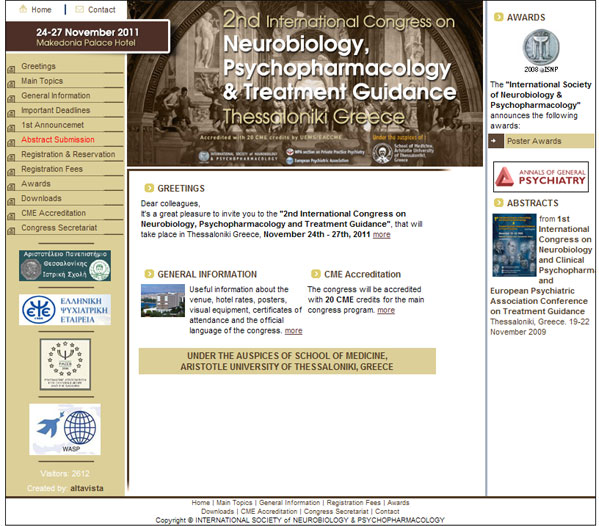Click the hotel venue thumbnail image
The width and height of the screenshot is (599, 526).
click(x=163, y=301)
